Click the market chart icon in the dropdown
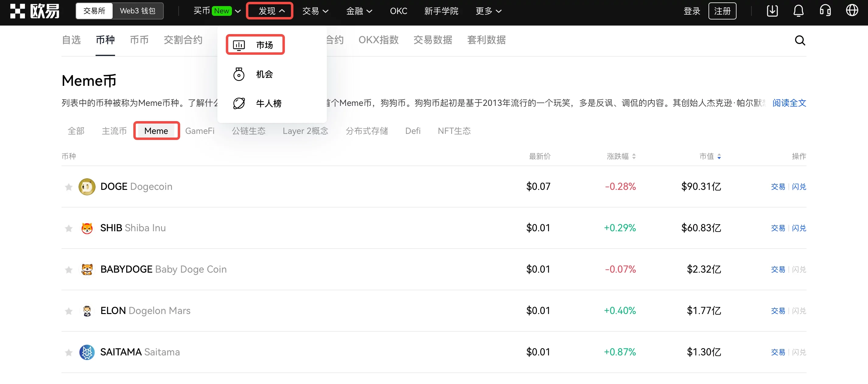The width and height of the screenshot is (868, 384). [239, 45]
